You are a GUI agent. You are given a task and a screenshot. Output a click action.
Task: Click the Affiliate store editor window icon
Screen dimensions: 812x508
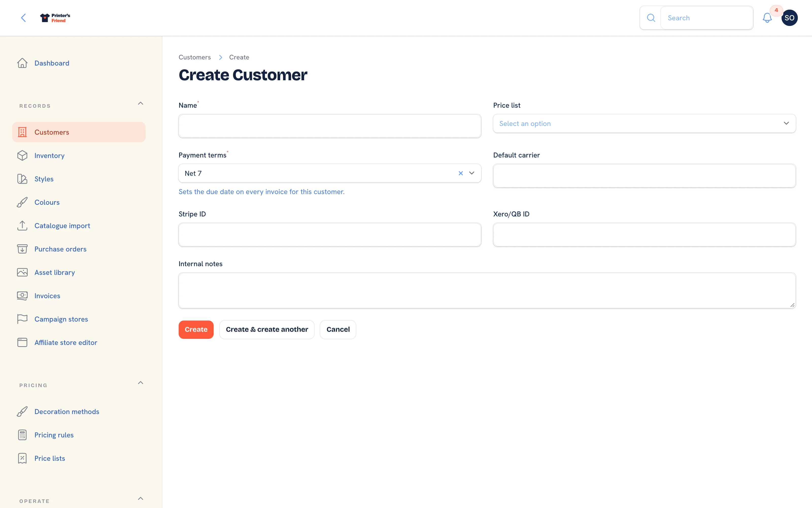(22, 342)
